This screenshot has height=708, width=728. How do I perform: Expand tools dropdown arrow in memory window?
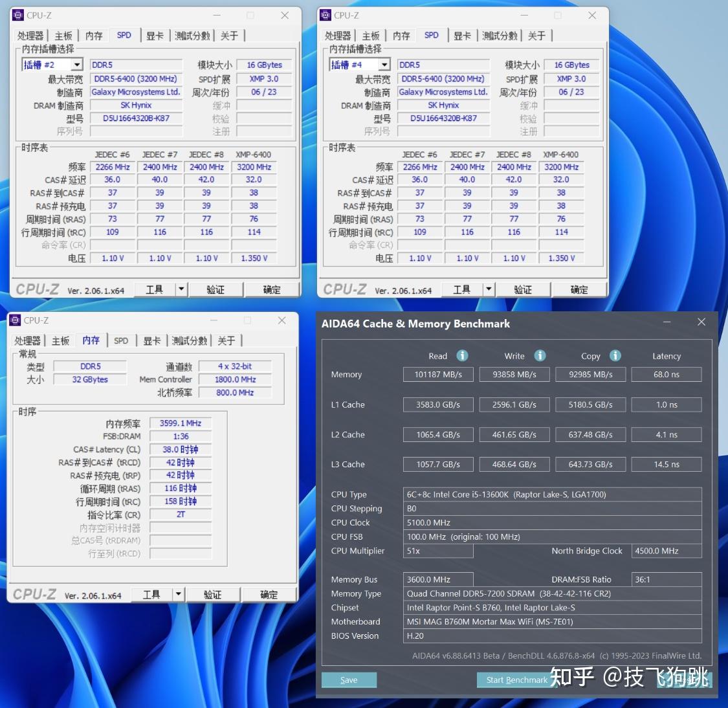point(179,594)
